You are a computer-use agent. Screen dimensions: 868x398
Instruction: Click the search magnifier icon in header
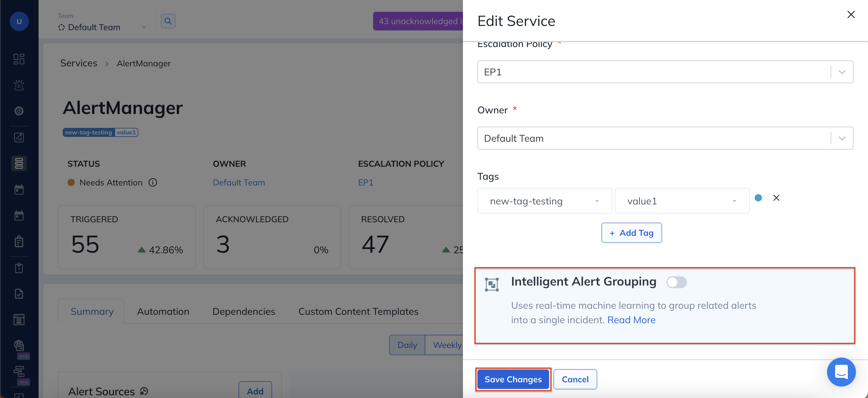pos(168,21)
